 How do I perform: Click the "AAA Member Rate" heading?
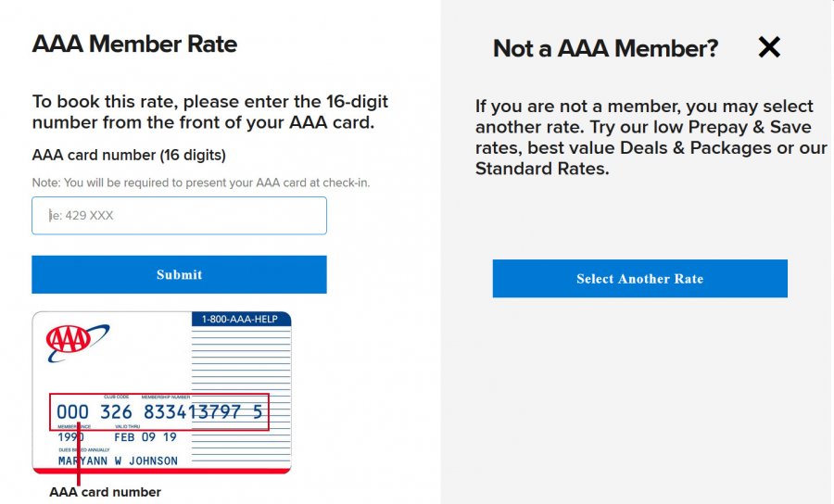point(134,44)
